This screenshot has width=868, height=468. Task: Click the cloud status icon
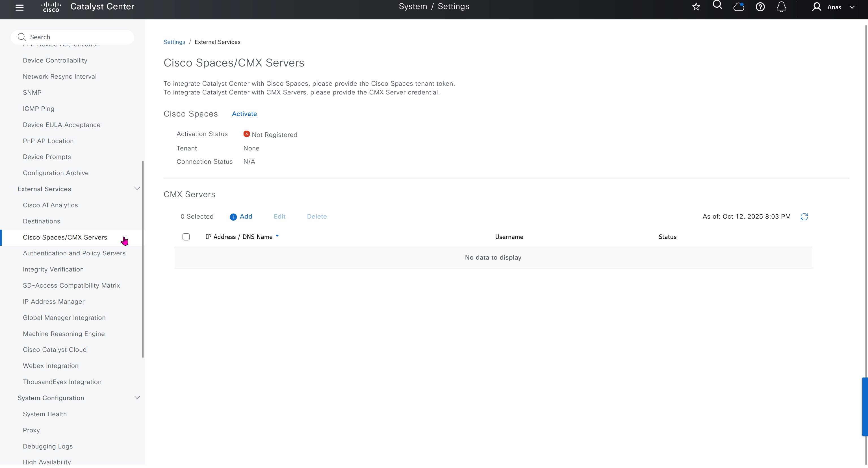tap(739, 7)
